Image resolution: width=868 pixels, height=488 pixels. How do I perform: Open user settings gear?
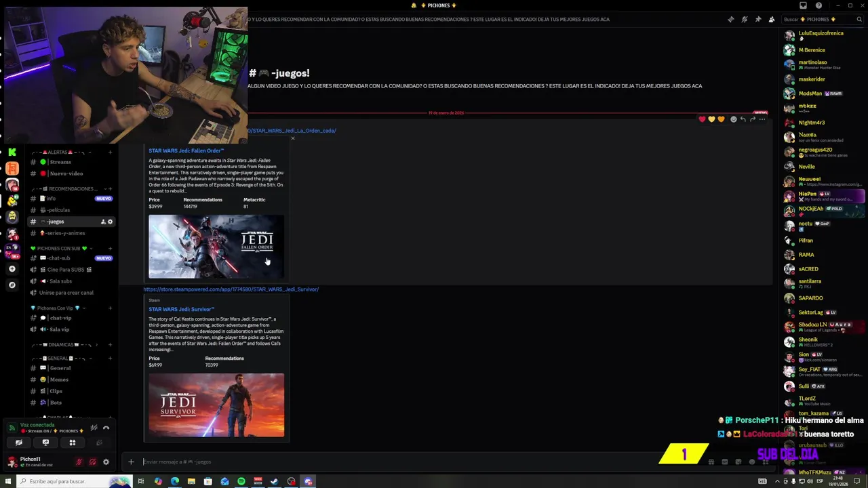(106, 462)
